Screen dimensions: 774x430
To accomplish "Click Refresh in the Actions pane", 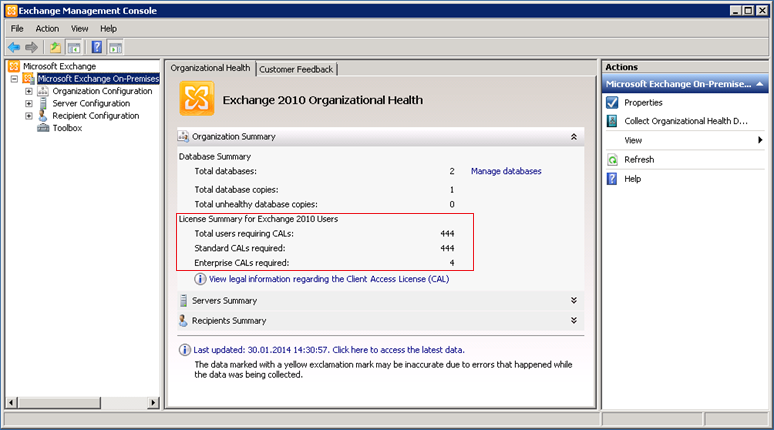I will pos(639,159).
